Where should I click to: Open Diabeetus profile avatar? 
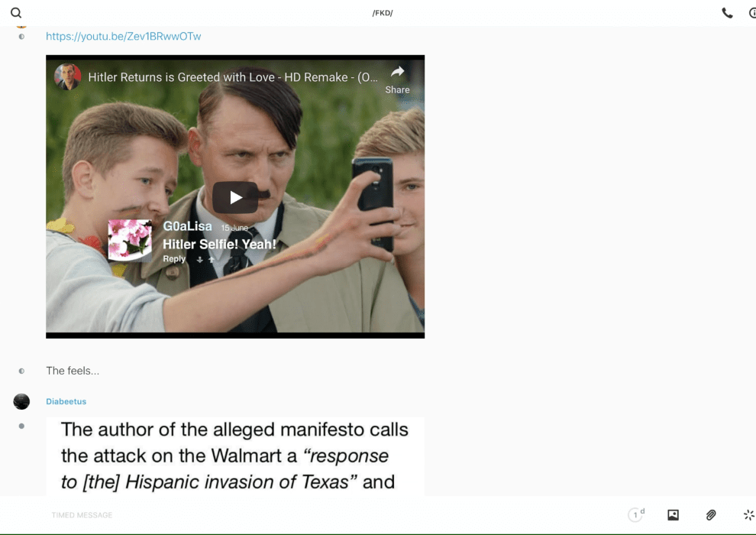click(21, 401)
